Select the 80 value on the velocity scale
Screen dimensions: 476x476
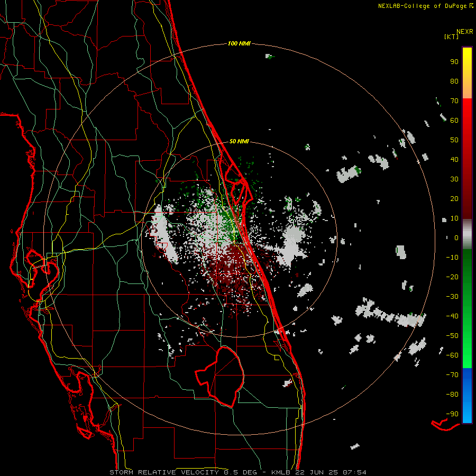click(x=454, y=81)
